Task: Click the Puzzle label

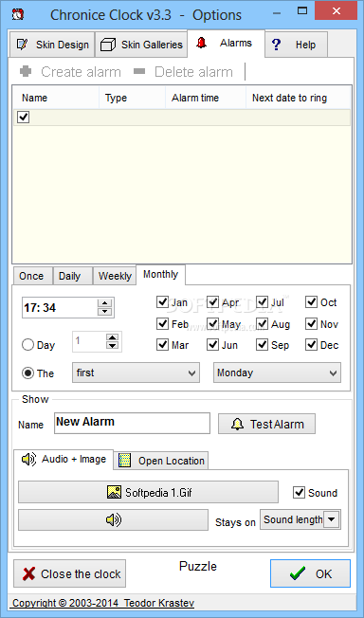Action: (x=198, y=567)
